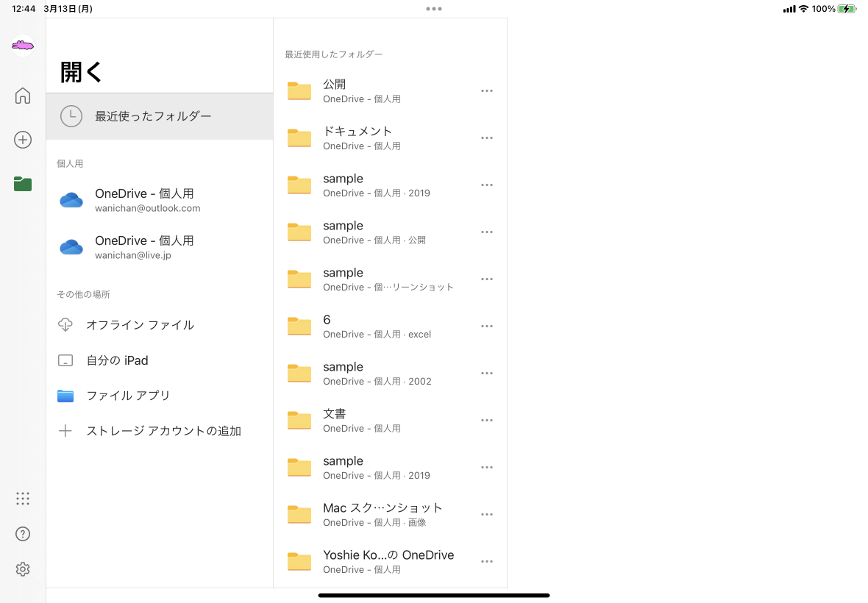Open ファイル アプリ location
Image resolution: width=868 pixels, height=603 pixels.
tap(128, 396)
